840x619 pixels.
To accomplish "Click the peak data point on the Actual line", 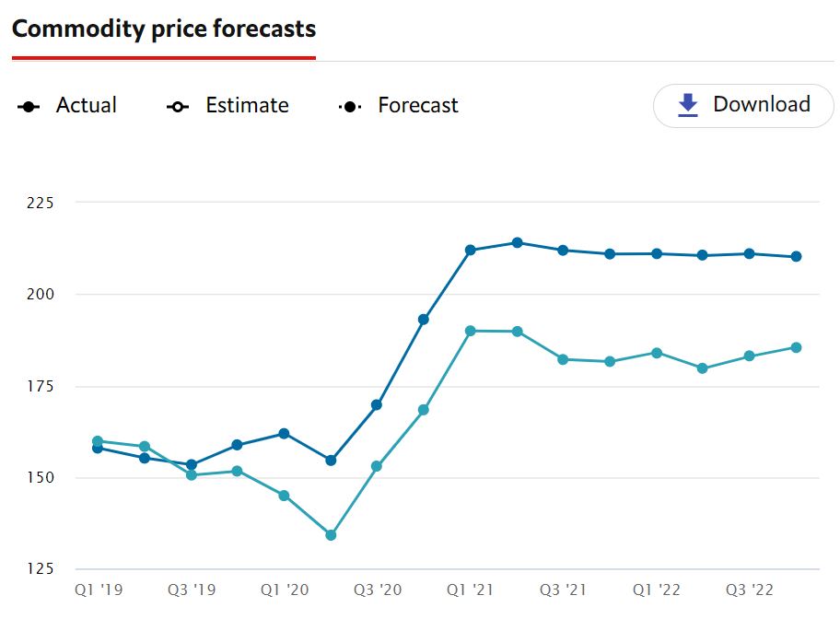I will (x=517, y=241).
